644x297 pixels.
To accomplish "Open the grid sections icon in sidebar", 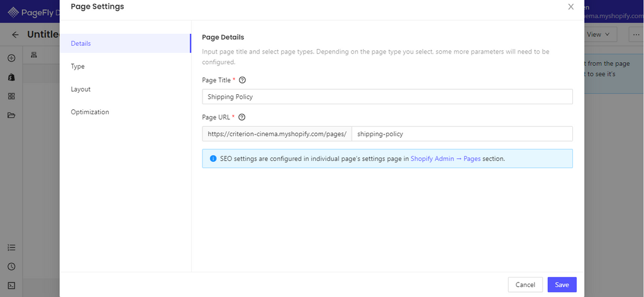I will click(11, 96).
